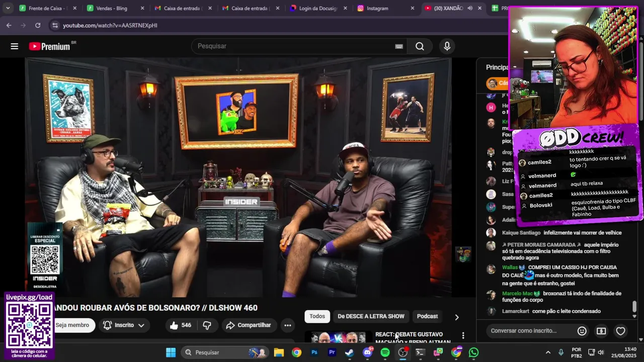Open Discord from the taskbar
Screen dimensions: 644x362
coord(367,352)
